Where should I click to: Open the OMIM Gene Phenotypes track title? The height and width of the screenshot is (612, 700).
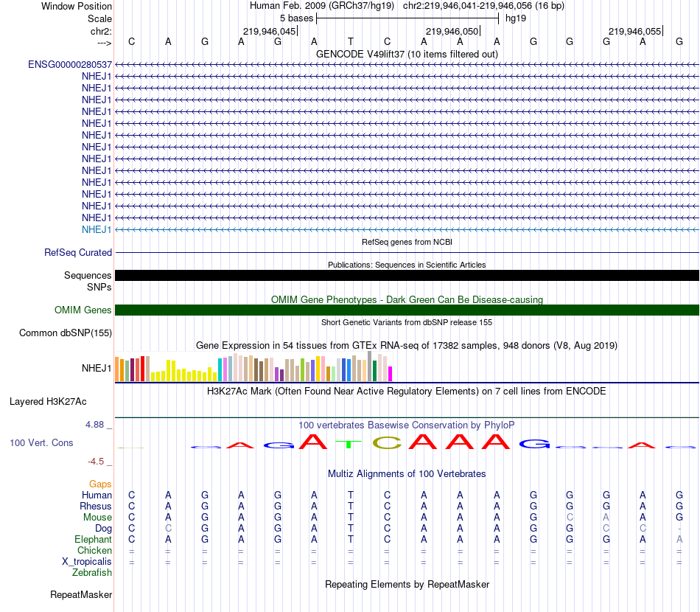(x=407, y=300)
